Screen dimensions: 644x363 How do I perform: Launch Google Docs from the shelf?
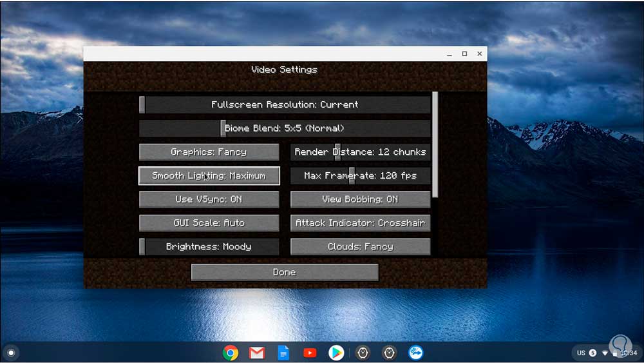point(283,353)
